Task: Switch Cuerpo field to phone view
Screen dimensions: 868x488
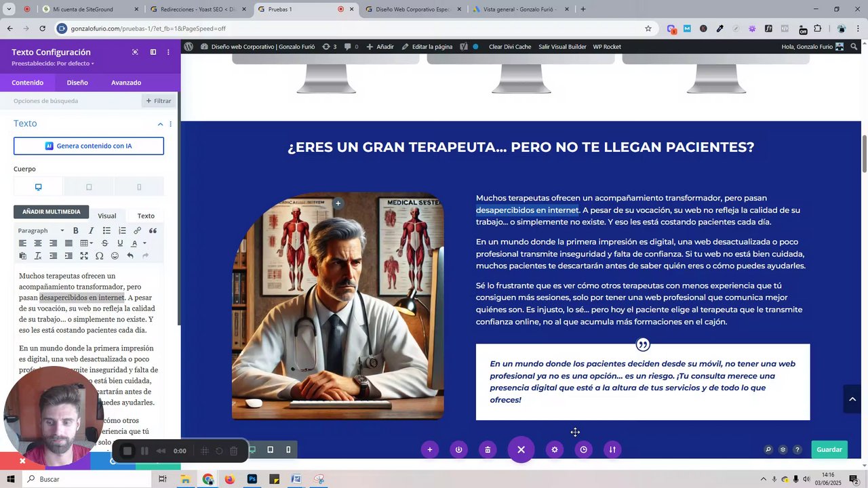Action: (x=139, y=187)
